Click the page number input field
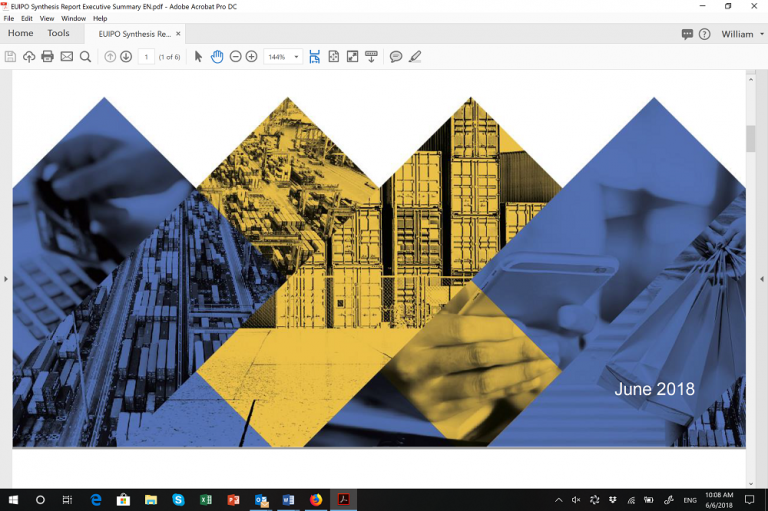768x511 pixels. pyautogui.click(x=147, y=57)
